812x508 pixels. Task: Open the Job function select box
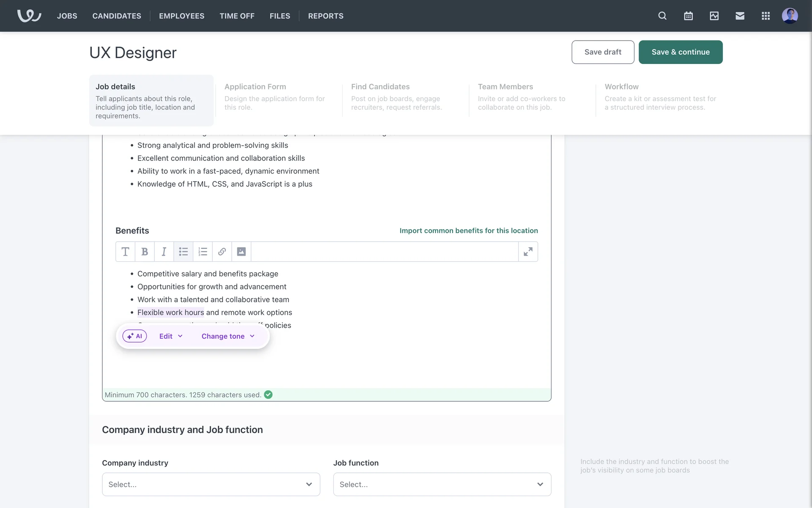[x=442, y=484]
